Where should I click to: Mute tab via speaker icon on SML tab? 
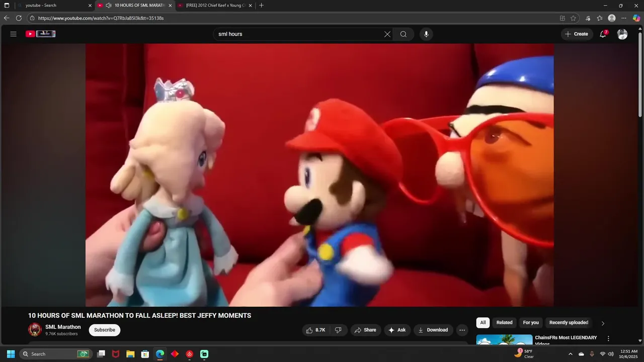point(108,6)
